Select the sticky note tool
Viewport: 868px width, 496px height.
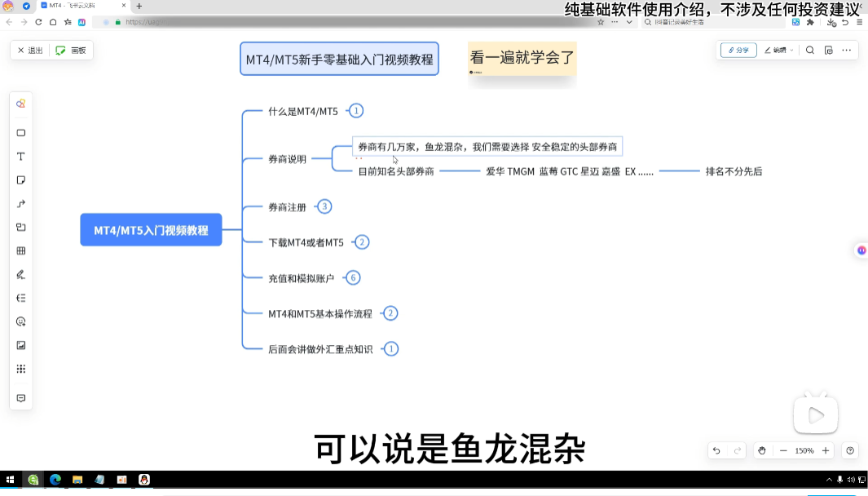click(21, 180)
